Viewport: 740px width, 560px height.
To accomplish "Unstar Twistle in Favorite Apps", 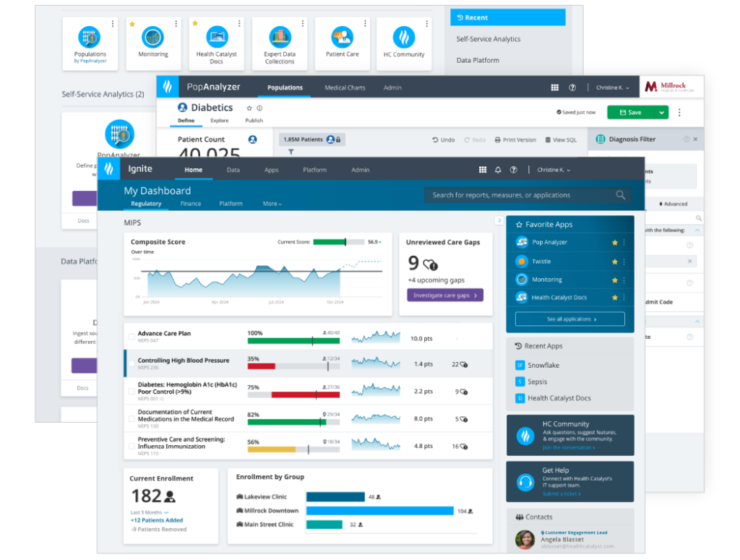I will point(614,262).
